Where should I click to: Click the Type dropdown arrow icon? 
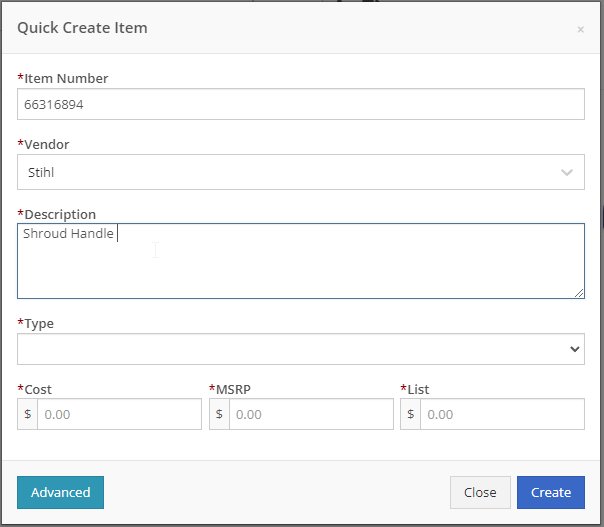(x=575, y=349)
